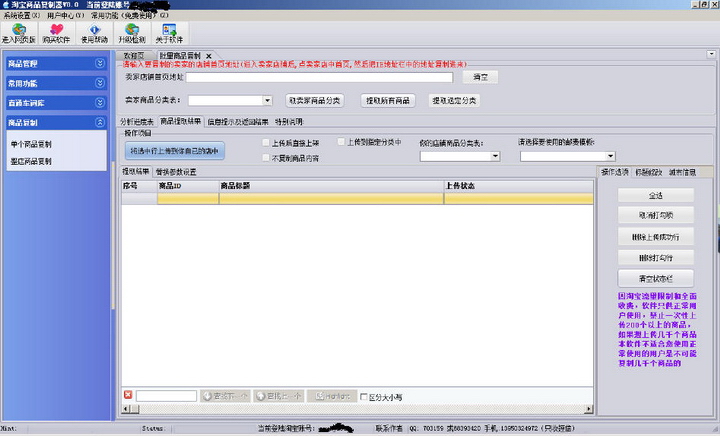Click the red X icon beside search box
This screenshot has width=720, height=436.
point(127,396)
